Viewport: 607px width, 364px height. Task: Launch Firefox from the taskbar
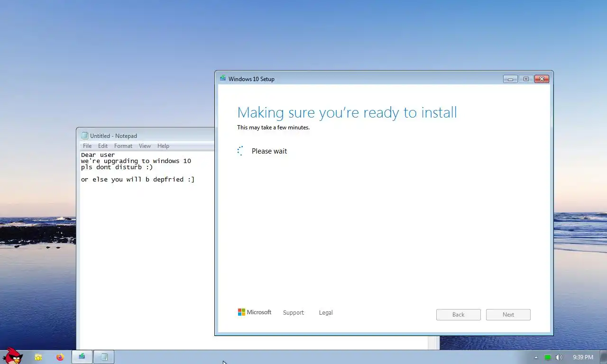click(60, 357)
